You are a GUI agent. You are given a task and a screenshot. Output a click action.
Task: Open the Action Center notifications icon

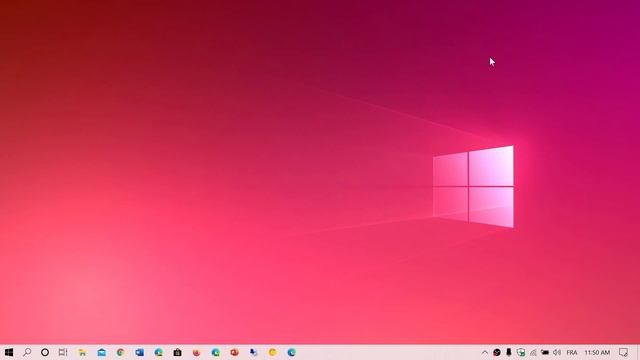[x=623, y=352]
